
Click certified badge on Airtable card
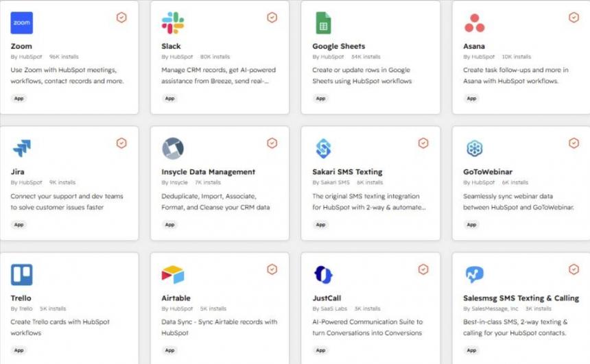[272, 269]
